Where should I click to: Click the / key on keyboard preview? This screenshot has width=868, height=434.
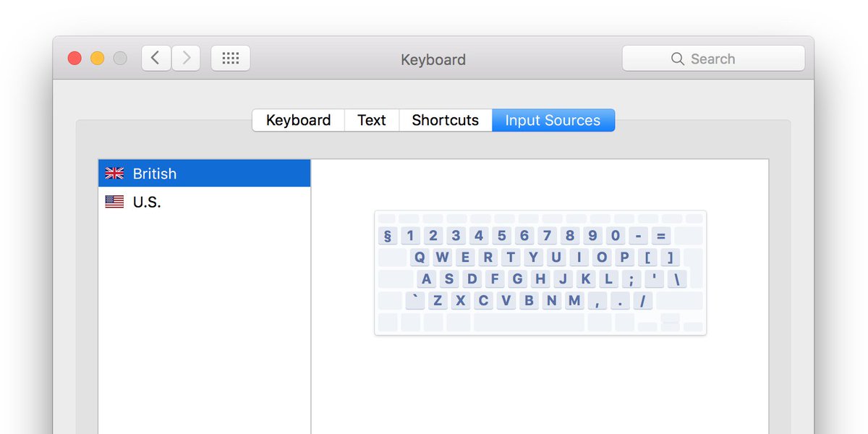pyautogui.click(x=643, y=301)
